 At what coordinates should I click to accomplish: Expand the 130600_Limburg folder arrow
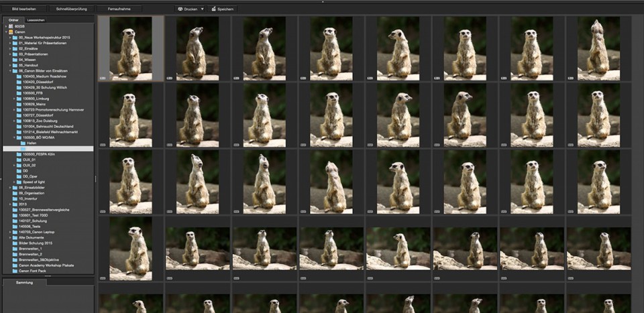pyautogui.click(x=14, y=99)
